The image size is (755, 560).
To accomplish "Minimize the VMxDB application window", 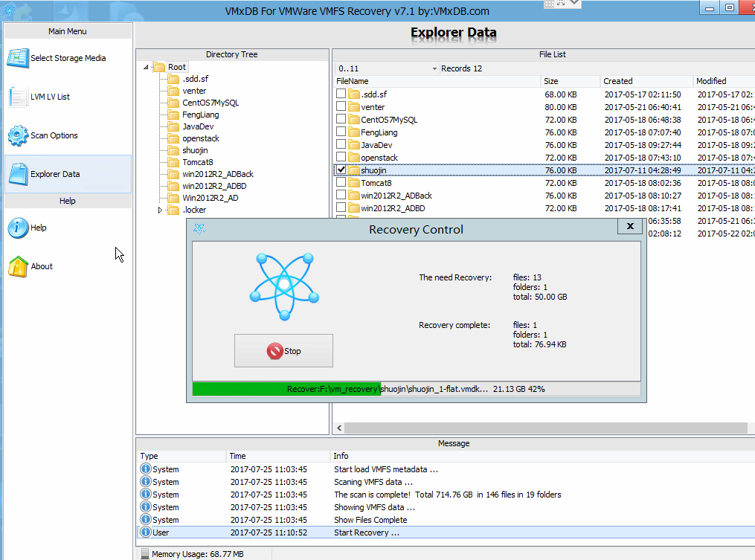I will click(x=710, y=8).
